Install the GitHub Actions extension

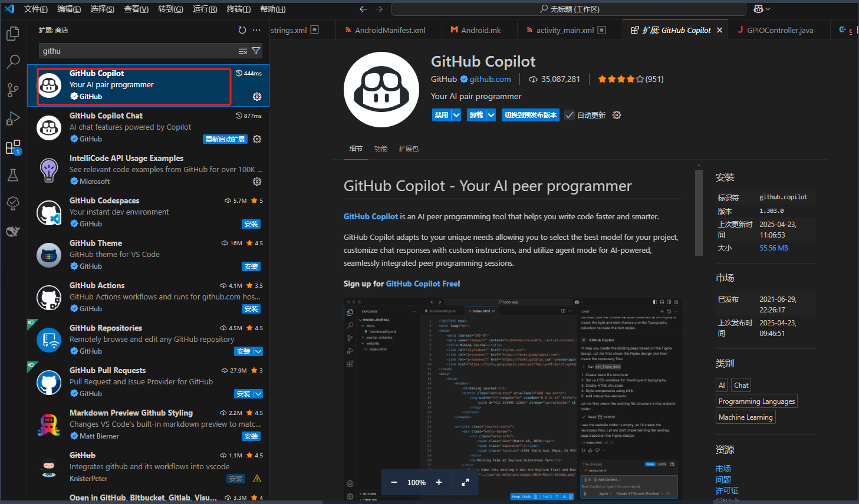click(x=251, y=309)
